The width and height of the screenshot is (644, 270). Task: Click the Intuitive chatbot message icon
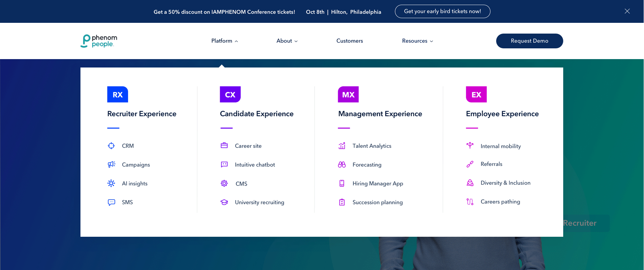point(224,165)
